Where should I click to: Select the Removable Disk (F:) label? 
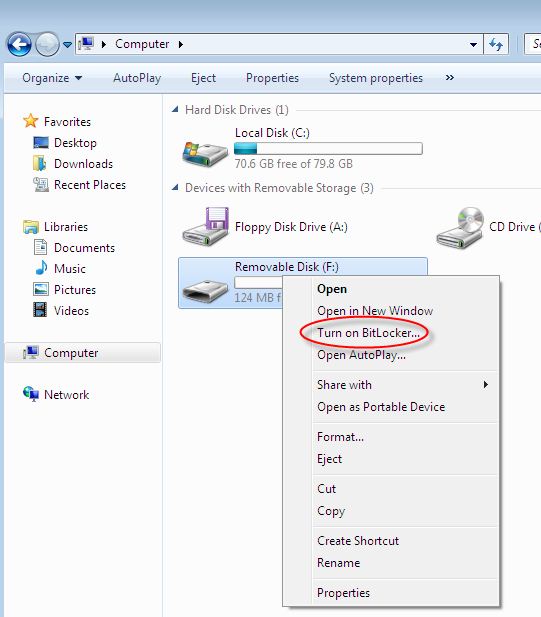(287, 267)
